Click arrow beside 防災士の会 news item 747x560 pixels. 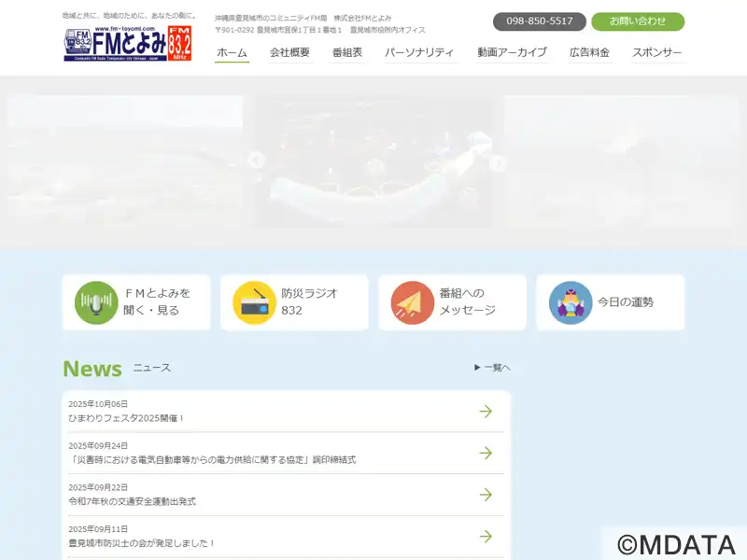[x=486, y=536]
